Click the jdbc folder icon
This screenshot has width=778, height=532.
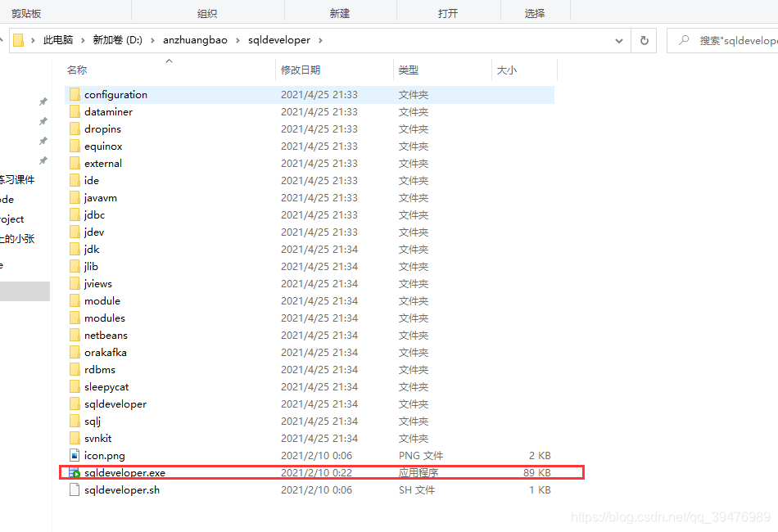[75, 214]
